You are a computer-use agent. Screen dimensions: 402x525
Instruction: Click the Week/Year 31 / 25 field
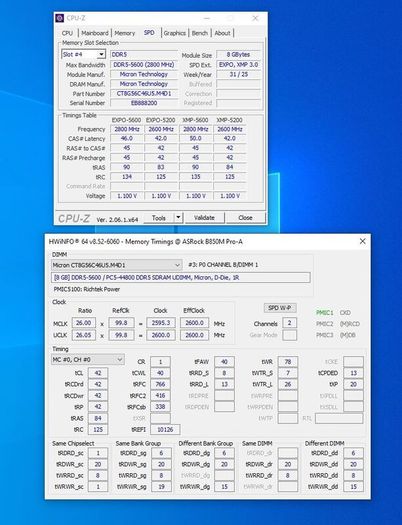(238, 74)
